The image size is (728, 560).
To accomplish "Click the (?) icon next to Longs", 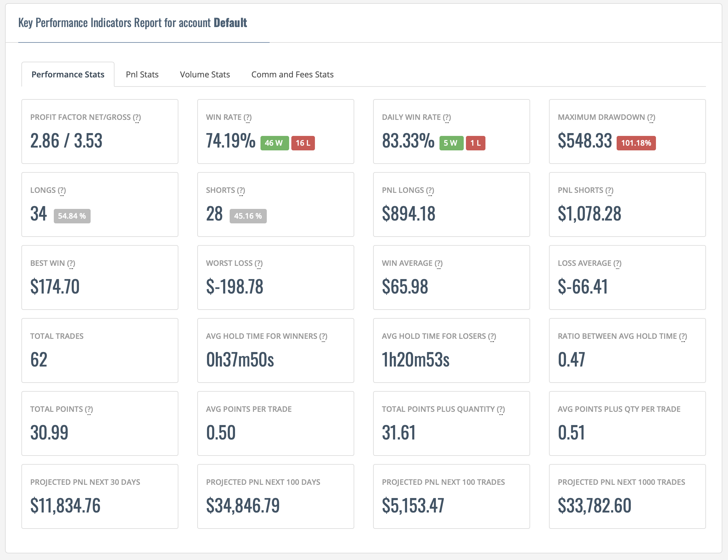I will [62, 190].
